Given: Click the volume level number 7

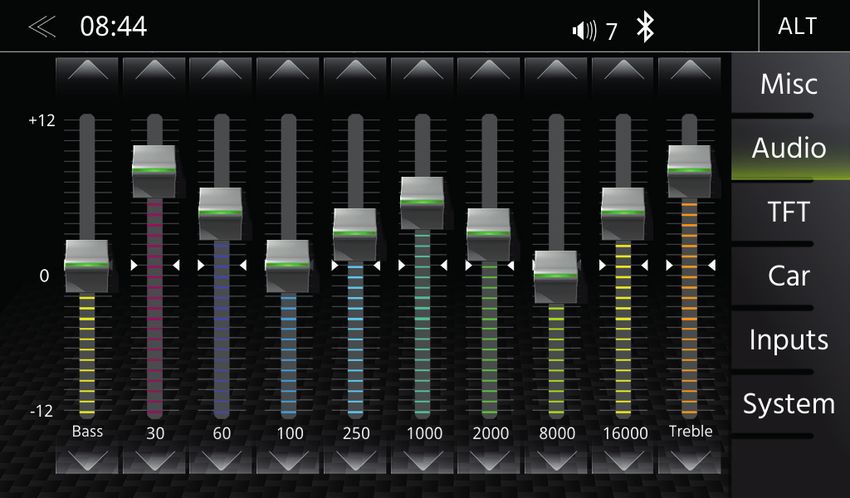Looking at the screenshot, I should tap(611, 32).
